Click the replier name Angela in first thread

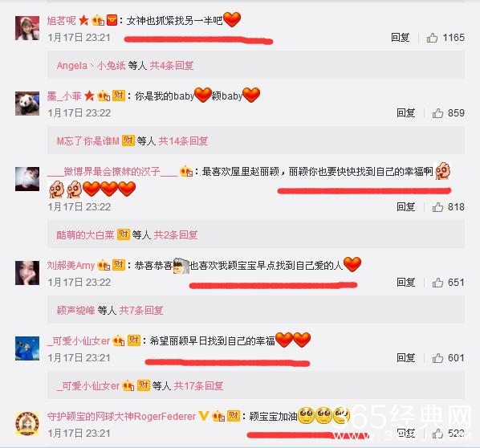tap(72, 66)
